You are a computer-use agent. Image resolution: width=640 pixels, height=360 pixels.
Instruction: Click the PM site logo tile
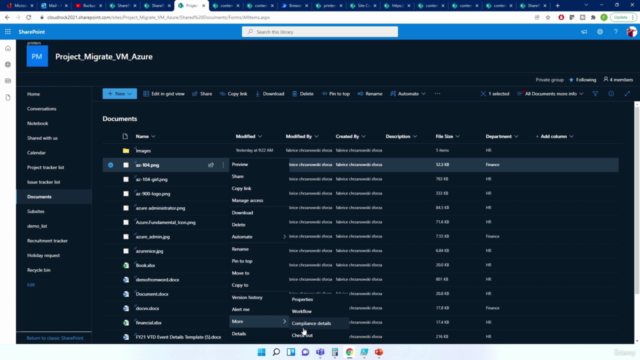[37, 56]
